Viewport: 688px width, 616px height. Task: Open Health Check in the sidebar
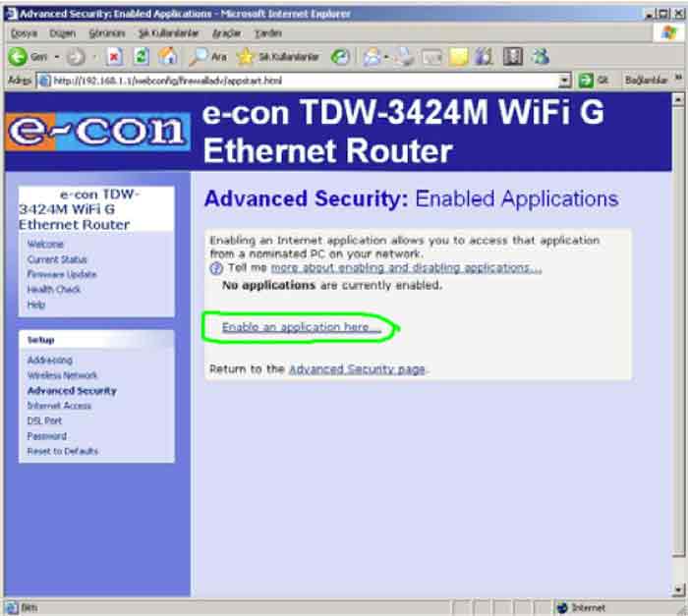coord(53,290)
